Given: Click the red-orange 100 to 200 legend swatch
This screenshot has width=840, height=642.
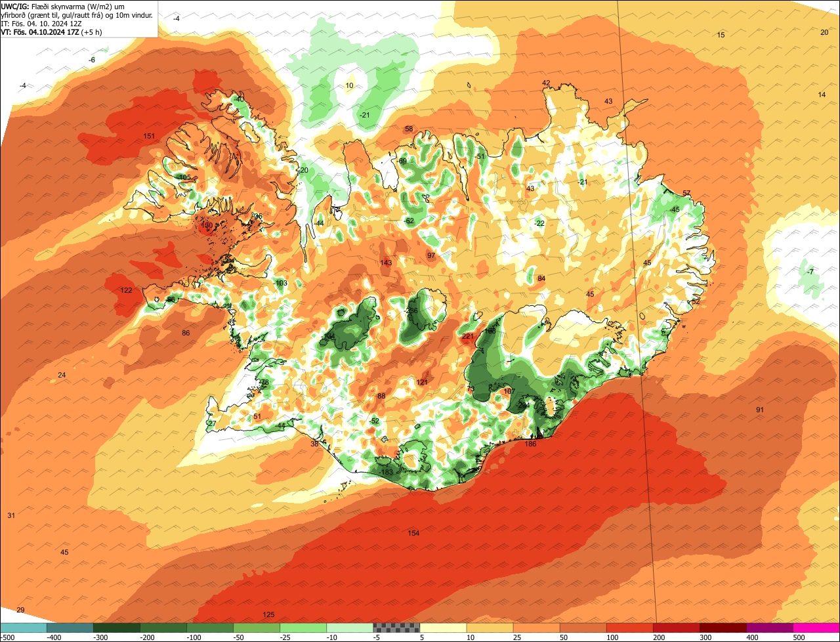Looking at the screenshot, I should [x=629, y=628].
